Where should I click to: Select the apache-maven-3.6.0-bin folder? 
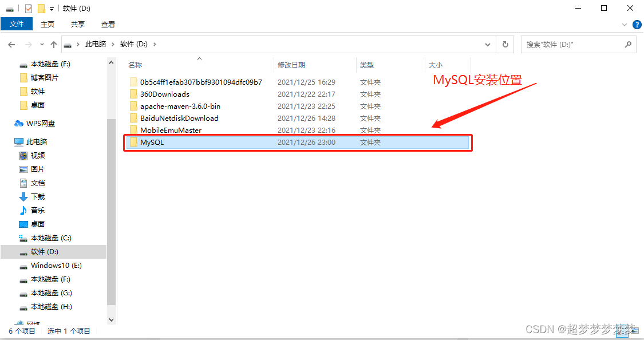pos(180,106)
